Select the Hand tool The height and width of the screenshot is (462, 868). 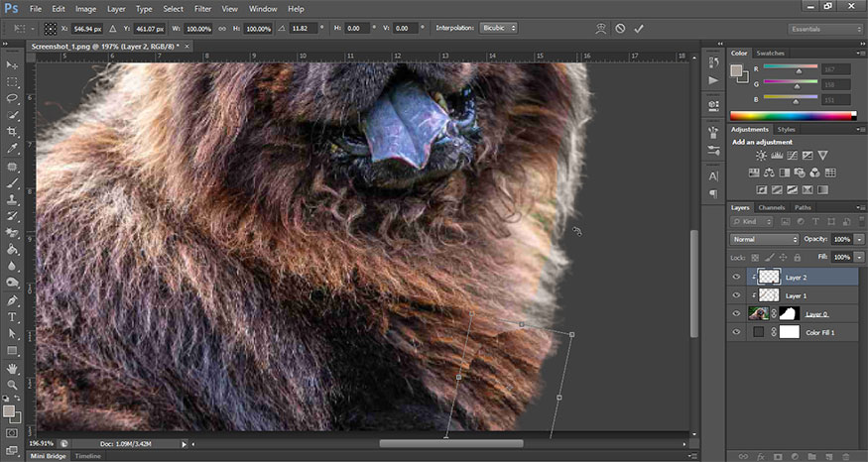12,369
